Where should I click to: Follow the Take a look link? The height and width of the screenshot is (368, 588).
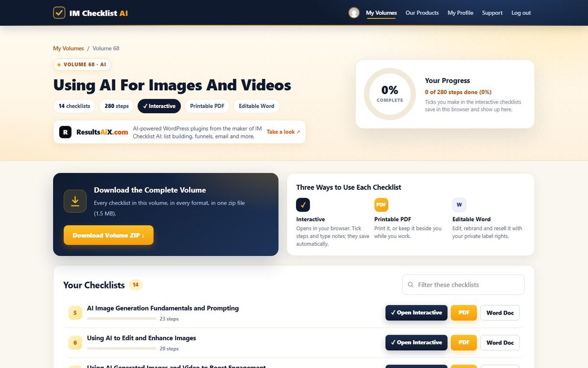click(x=283, y=132)
